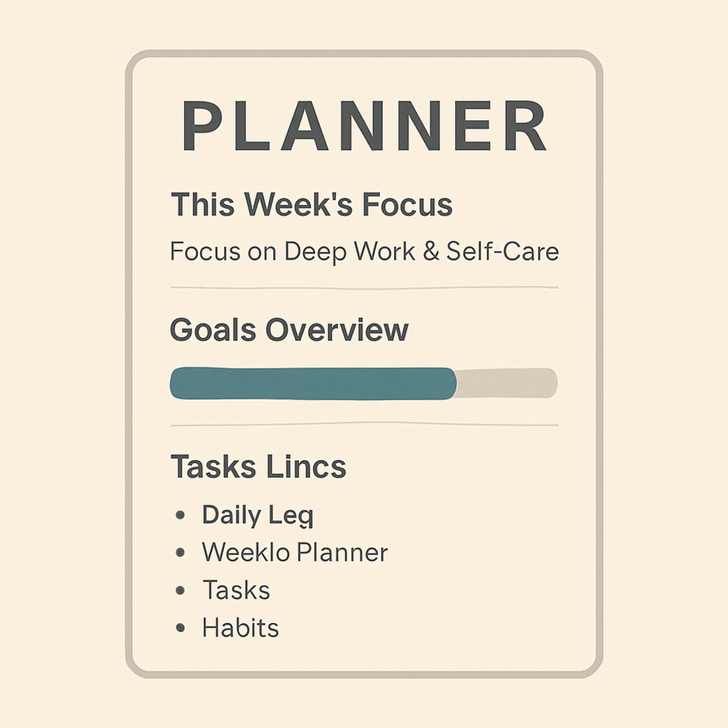
Task: Open the Tasks item in the list
Action: pos(236,590)
